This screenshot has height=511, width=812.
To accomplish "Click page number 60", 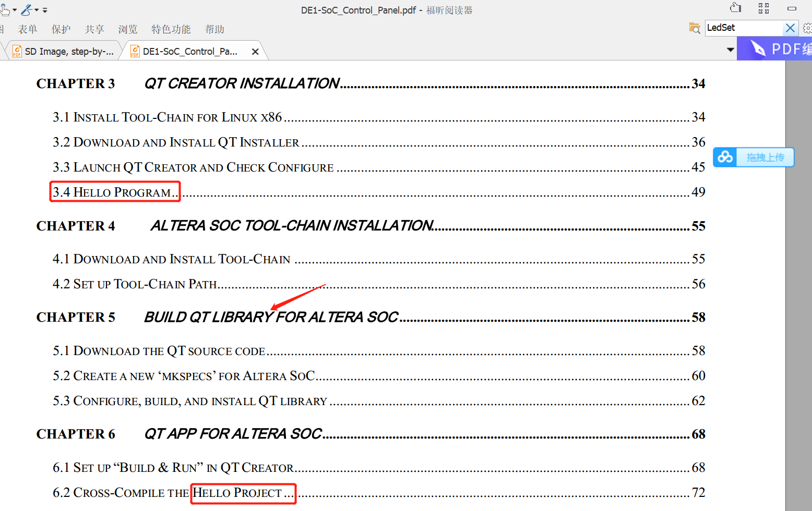I will pyautogui.click(x=699, y=375).
